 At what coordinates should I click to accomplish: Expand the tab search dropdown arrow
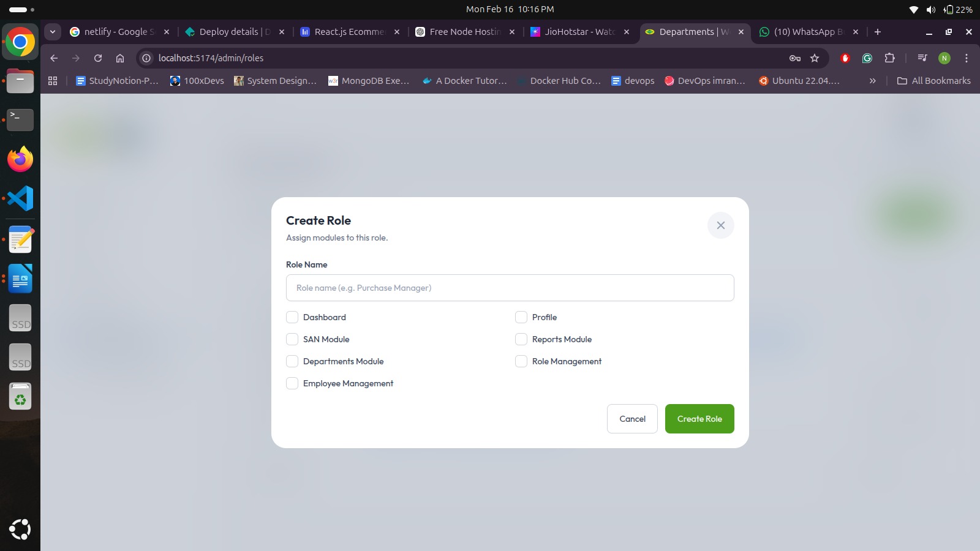point(53,32)
